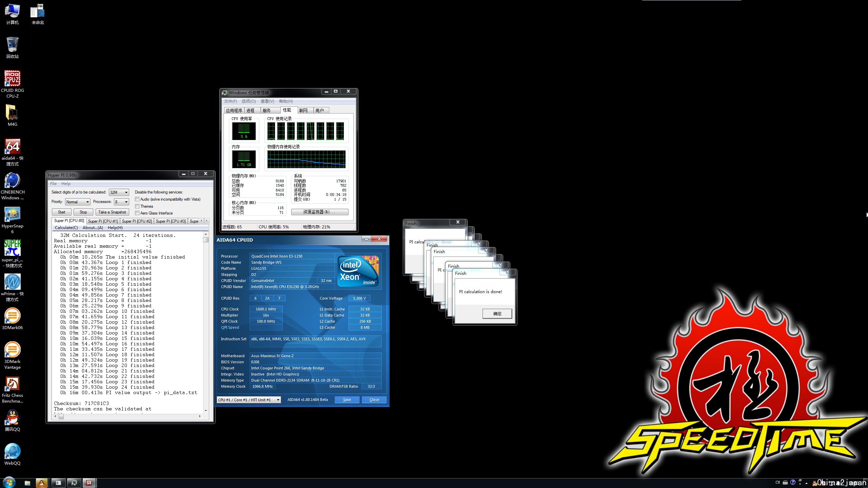Screen dimensions: 868x488
Task: Open 3DMark Vantage desktop icon
Action: pos(13,355)
